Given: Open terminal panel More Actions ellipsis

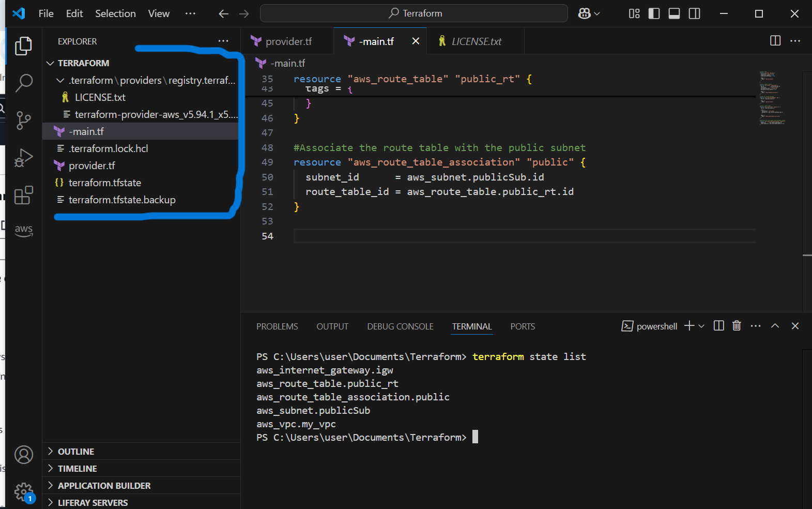Looking at the screenshot, I should tap(756, 326).
